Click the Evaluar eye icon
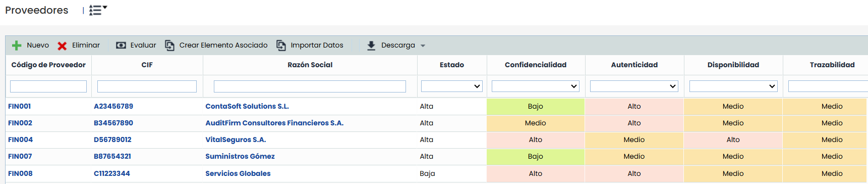This screenshot has width=868, height=184. point(121,45)
